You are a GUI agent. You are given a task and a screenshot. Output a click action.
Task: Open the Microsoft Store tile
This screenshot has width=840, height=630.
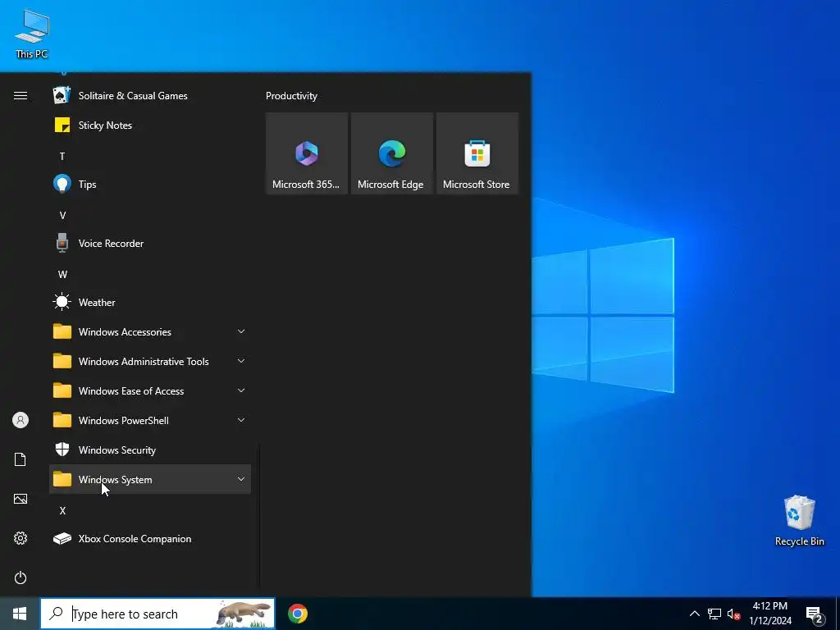[x=477, y=153]
